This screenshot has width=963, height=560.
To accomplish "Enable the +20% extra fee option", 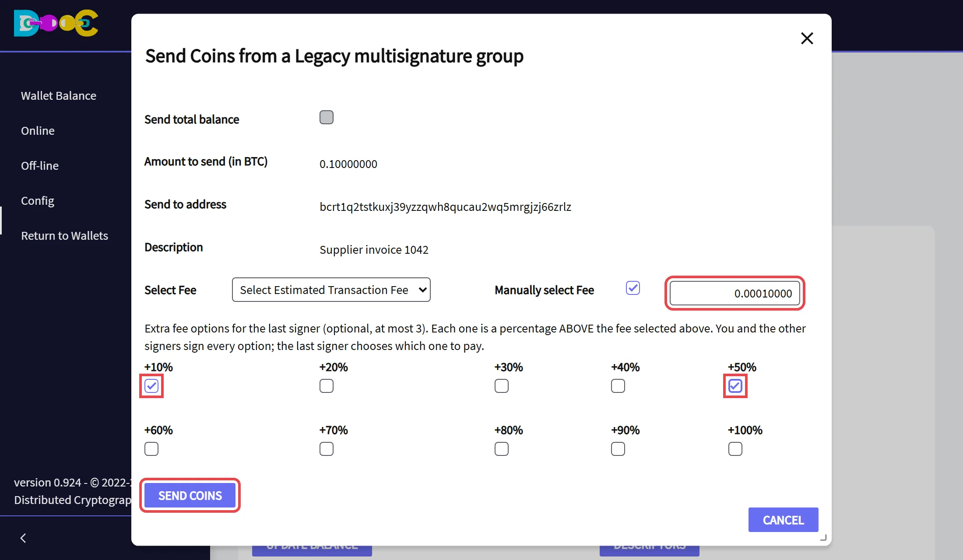I will pyautogui.click(x=327, y=386).
